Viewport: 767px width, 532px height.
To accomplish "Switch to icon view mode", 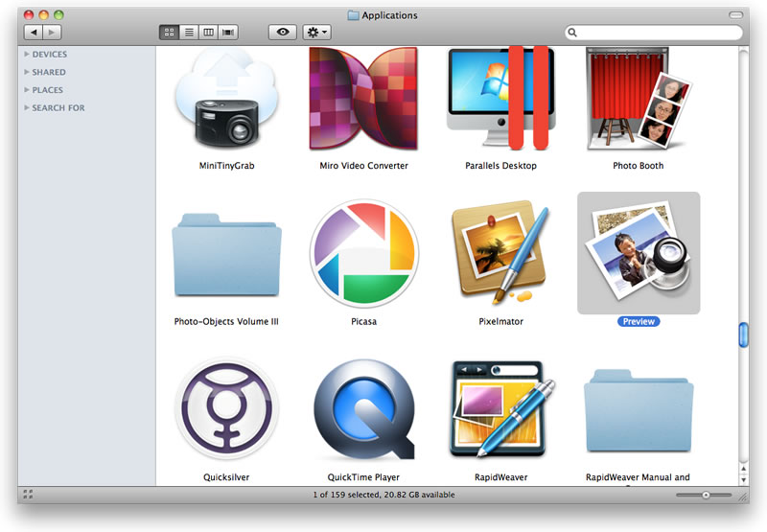I will point(169,32).
